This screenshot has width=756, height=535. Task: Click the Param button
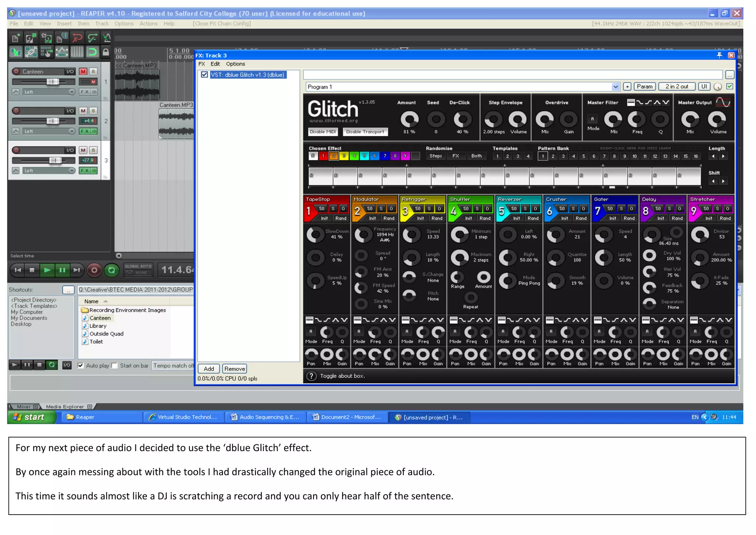[x=645, y=86]
